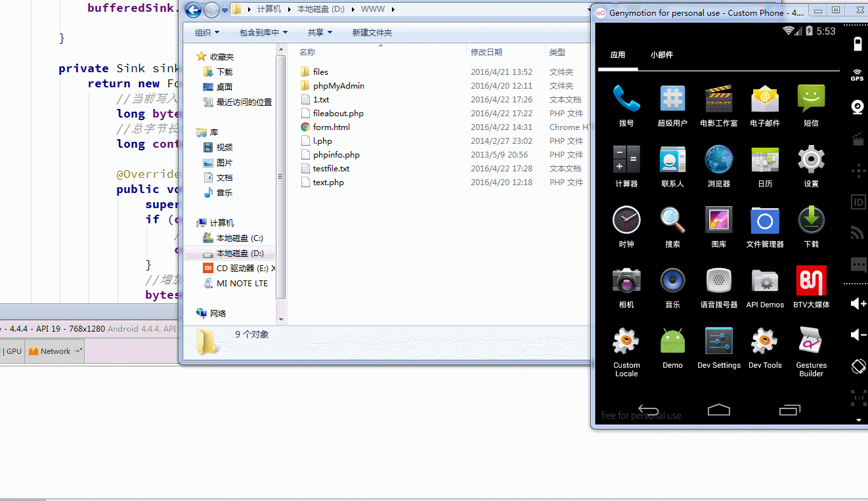Open the Include in library dropdown
The image size is (868, 501).
[263, 32]
